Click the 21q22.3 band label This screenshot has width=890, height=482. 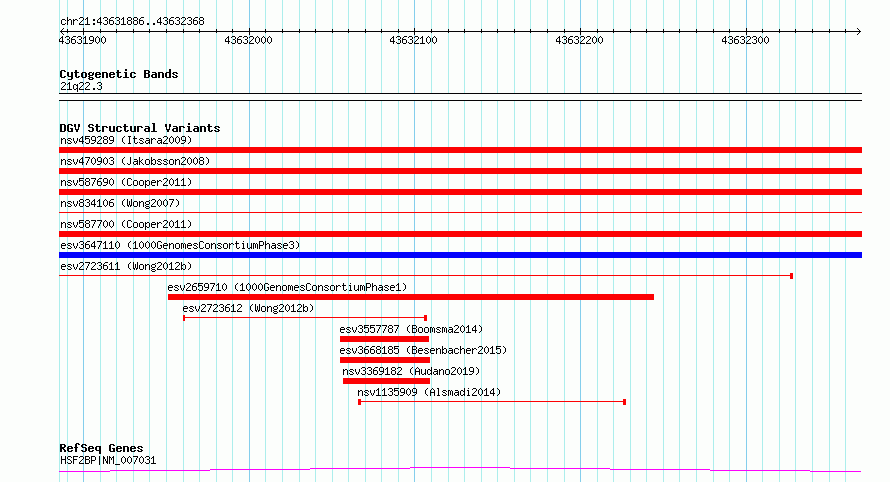pos(81,86)
